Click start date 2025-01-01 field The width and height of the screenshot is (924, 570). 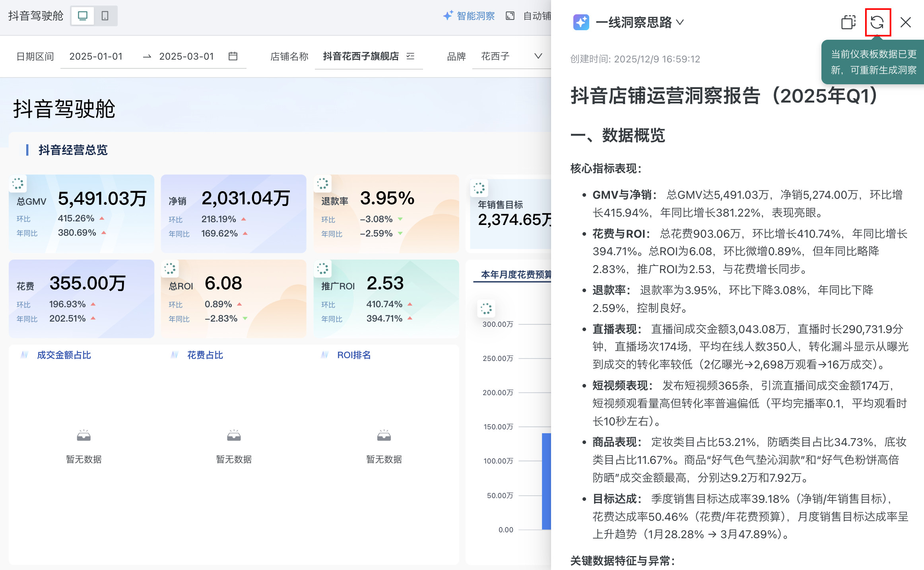pos(96,56)
